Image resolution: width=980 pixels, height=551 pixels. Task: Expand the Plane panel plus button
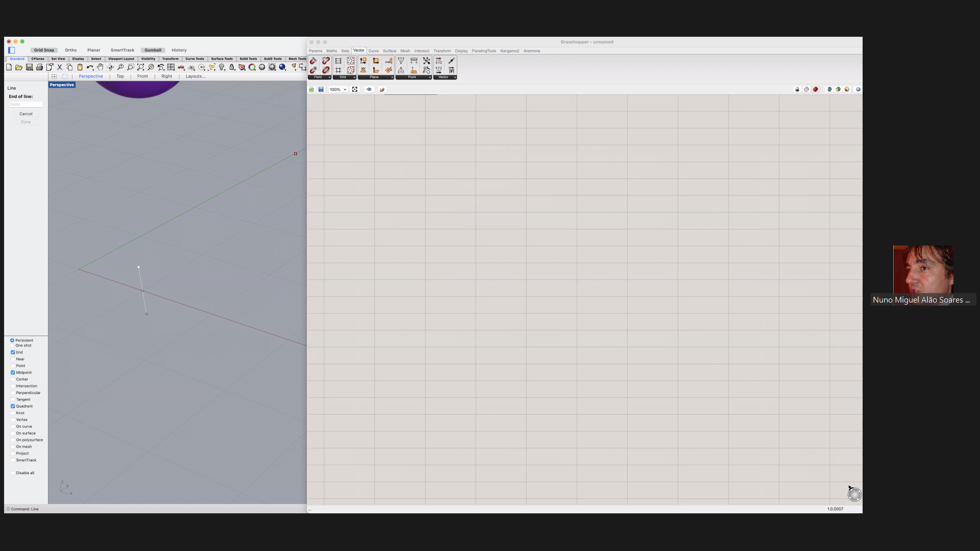click(392, 77)
